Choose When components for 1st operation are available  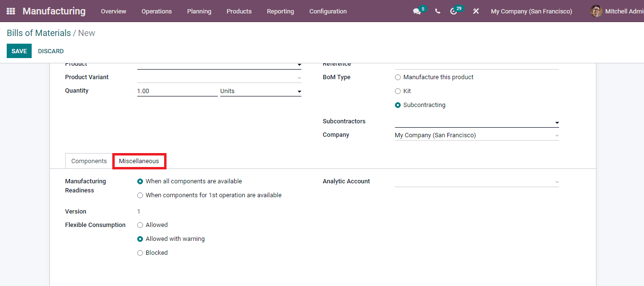(x=140, y=195)
